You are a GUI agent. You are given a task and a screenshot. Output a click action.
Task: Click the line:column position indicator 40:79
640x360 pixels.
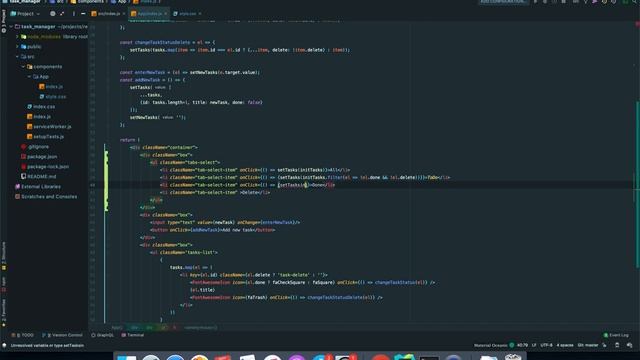[522, 345]
